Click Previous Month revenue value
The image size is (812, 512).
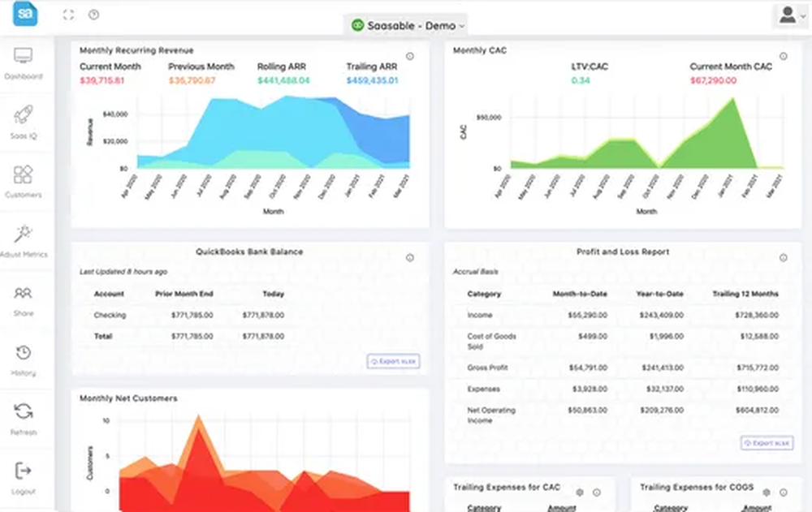coord(192,80)
